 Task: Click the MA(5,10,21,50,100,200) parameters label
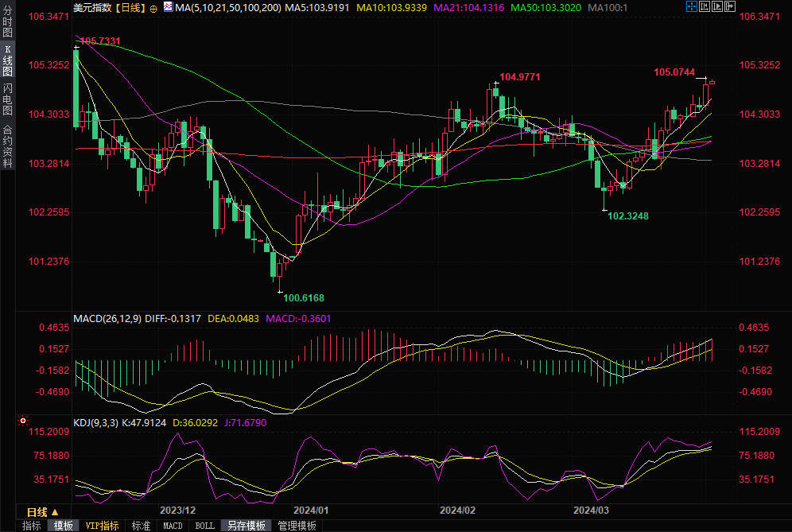227,7
